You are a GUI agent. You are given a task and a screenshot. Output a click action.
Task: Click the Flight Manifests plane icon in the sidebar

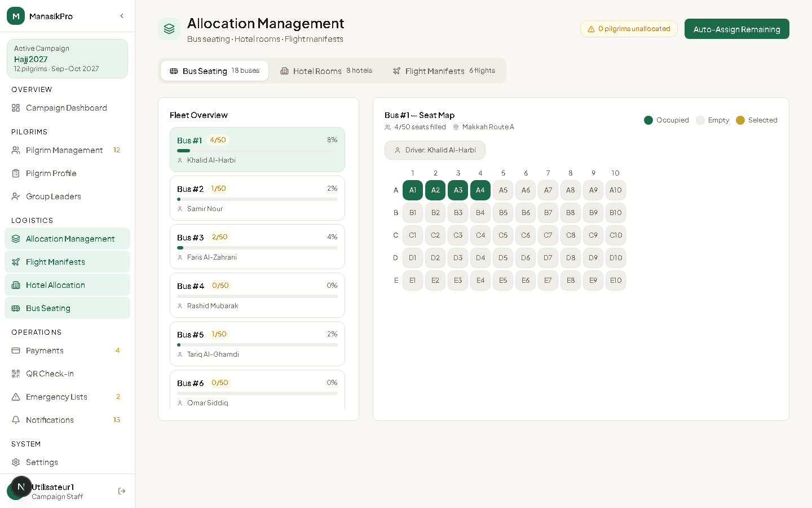pos(16,262)
